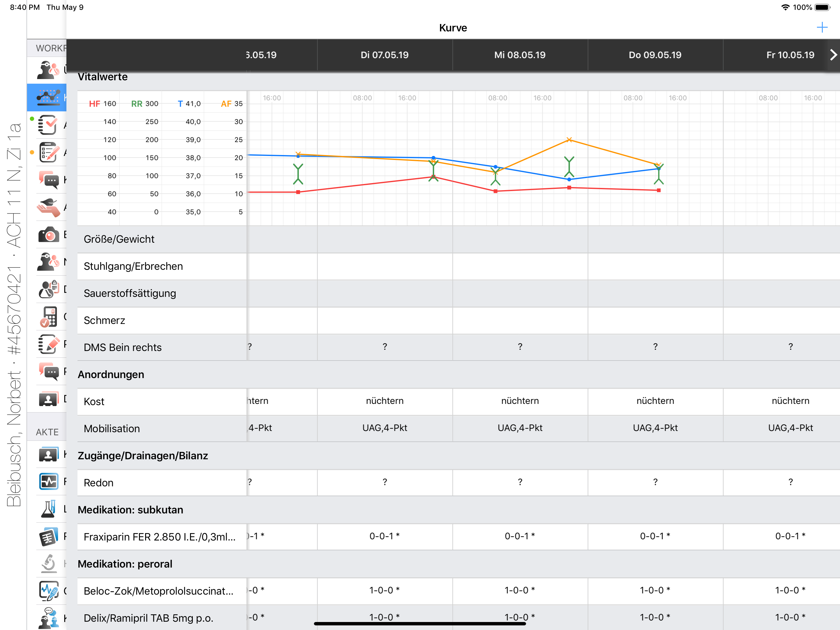Open the camera photo documentation icon

(x=48, y=235)
